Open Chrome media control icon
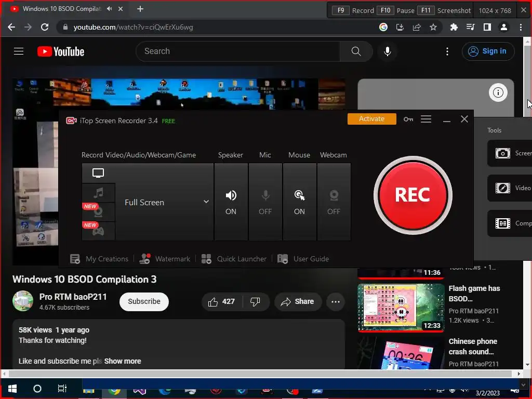 pyautogui.click(x=471, y=27)
